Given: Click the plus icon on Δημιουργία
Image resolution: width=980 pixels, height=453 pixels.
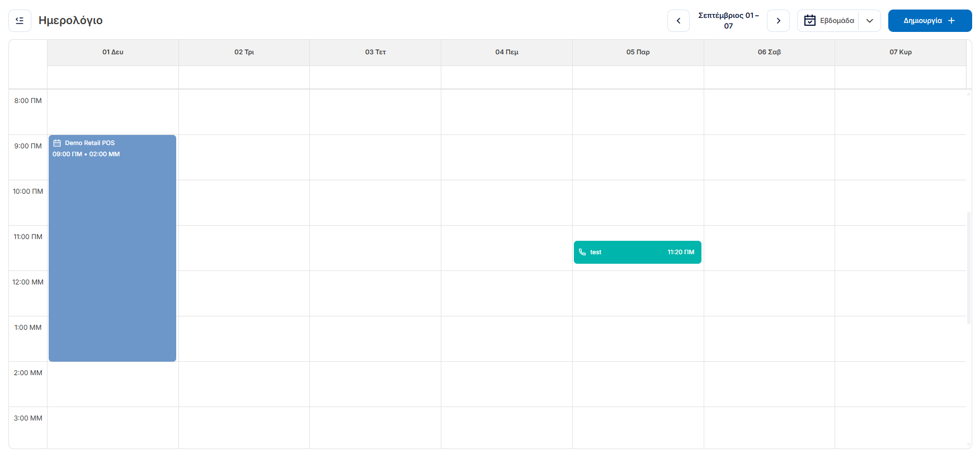Looking at the screenshot, I should coord(951,21).
